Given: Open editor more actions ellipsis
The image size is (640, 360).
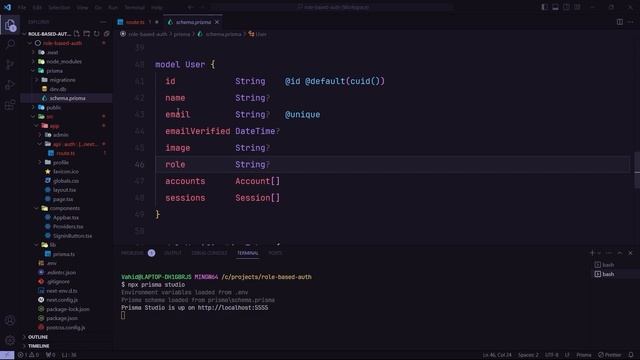Looking at the screenshot, I should (631, 22).
